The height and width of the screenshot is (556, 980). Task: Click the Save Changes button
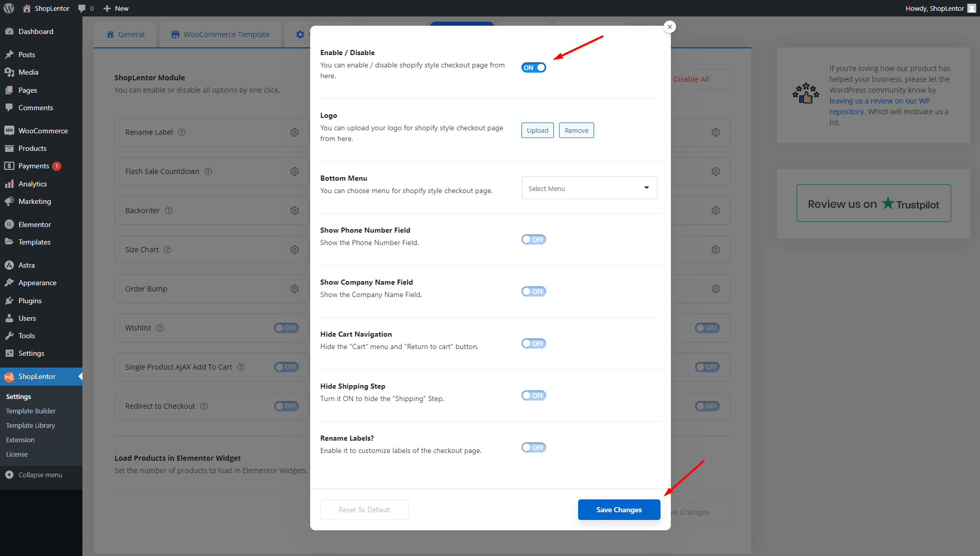(619, 510)
